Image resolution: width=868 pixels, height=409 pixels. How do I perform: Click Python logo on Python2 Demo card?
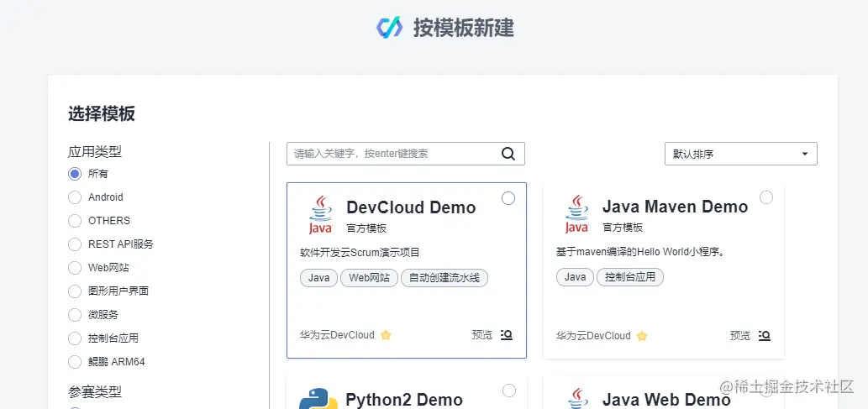pyautogui.click(x=318, y=399)
